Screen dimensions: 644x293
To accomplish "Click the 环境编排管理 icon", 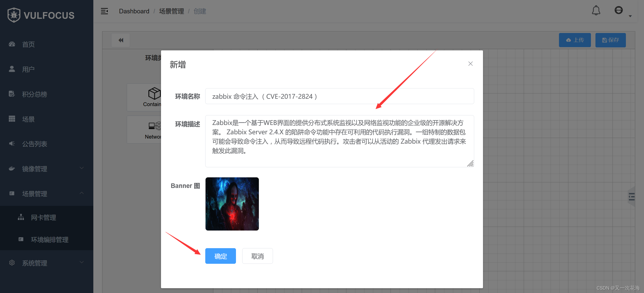I will pos(21,239).
